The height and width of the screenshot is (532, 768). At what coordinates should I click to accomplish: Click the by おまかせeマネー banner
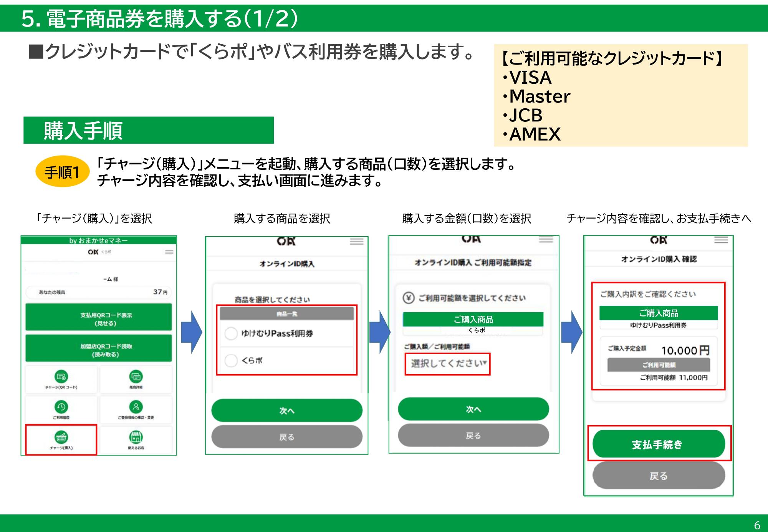click(99, 240)
